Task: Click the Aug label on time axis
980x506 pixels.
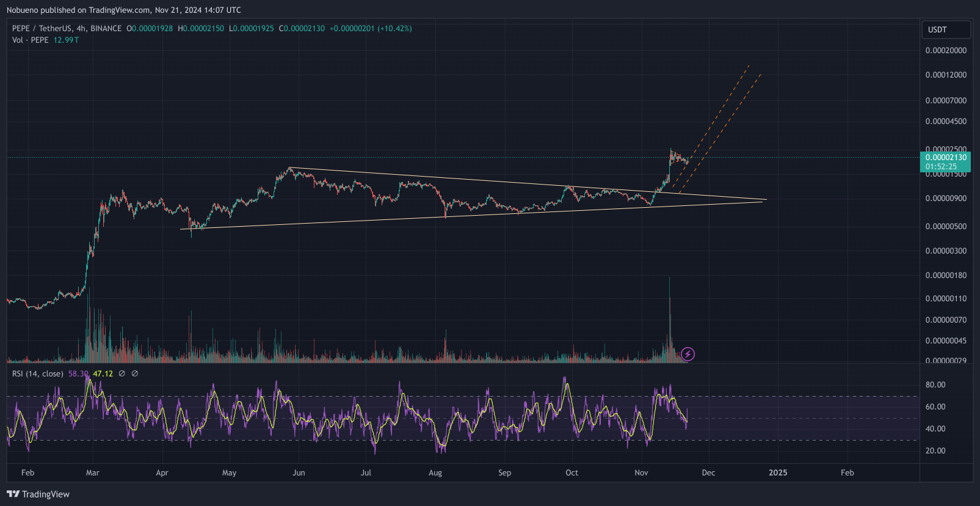Action: coord(435,473)
